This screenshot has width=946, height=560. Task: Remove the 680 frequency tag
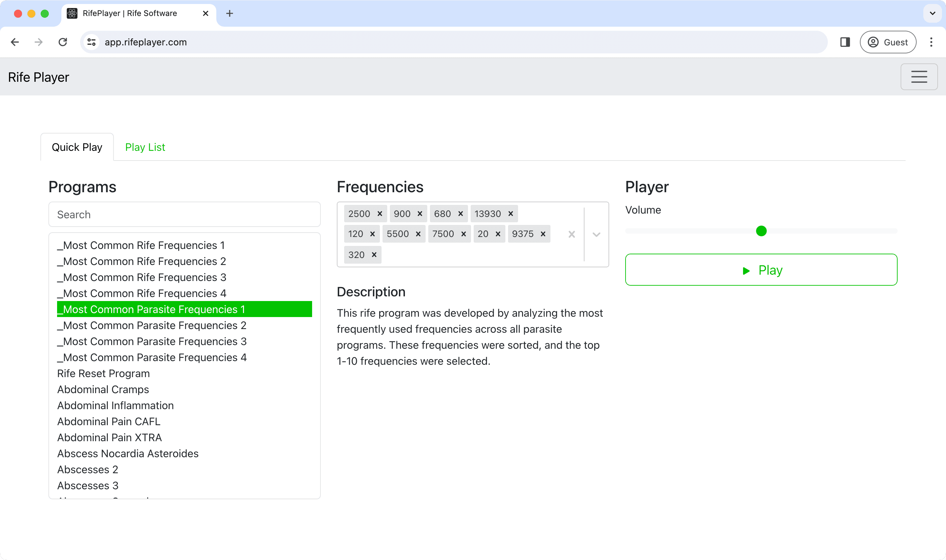pyautogui.click(x=460, y=214)
